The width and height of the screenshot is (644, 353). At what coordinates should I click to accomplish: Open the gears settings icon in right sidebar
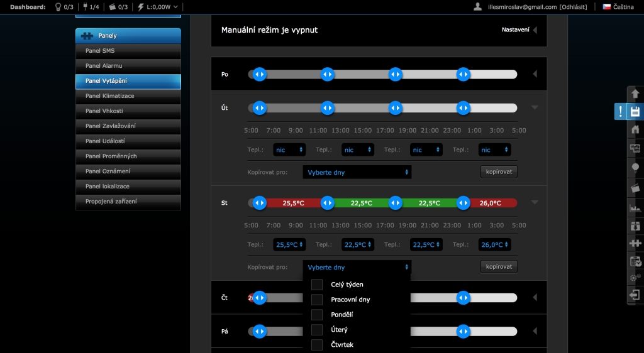pyautogui.click(x=635, y=277)
